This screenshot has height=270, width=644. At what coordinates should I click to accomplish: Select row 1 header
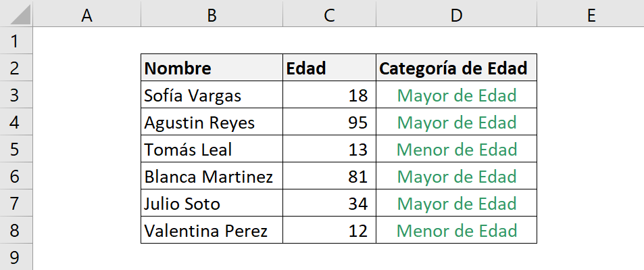[x=16, y=41]
